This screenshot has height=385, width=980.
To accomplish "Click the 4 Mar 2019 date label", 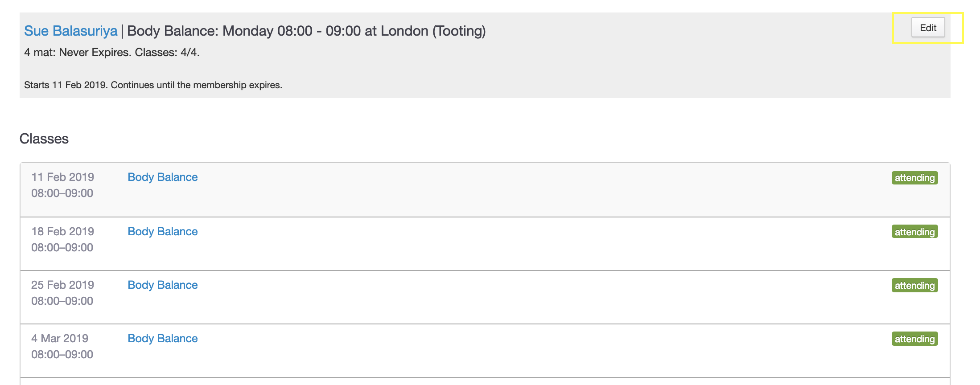I will click(x=60, y=338).
